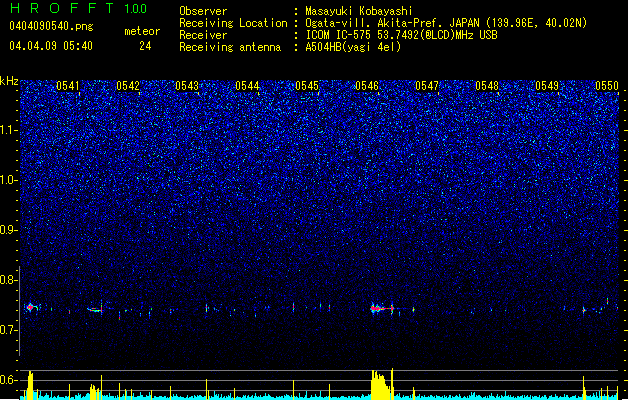Click the 0548 time marker
629x400 pixels.
point(487,86)
